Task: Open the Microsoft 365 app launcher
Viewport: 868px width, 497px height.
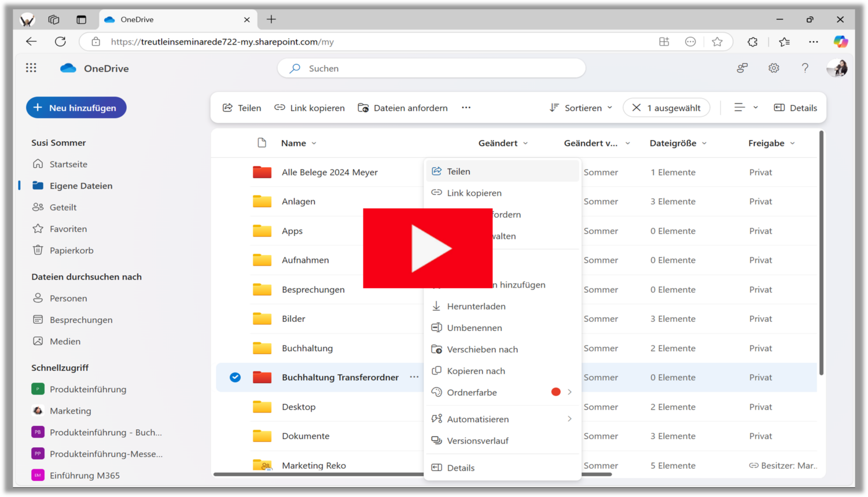Action: 31,68
